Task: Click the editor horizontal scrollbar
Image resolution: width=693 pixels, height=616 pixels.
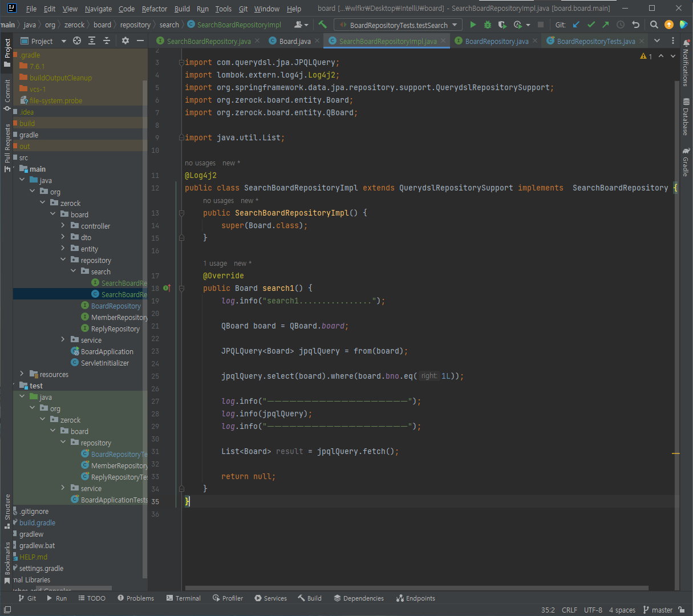Action: point(416,587)
